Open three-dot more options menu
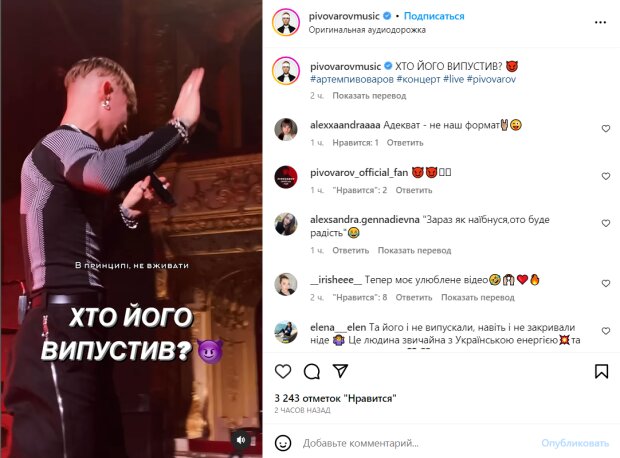The image size is (620, 458). [x=600, y=22]
